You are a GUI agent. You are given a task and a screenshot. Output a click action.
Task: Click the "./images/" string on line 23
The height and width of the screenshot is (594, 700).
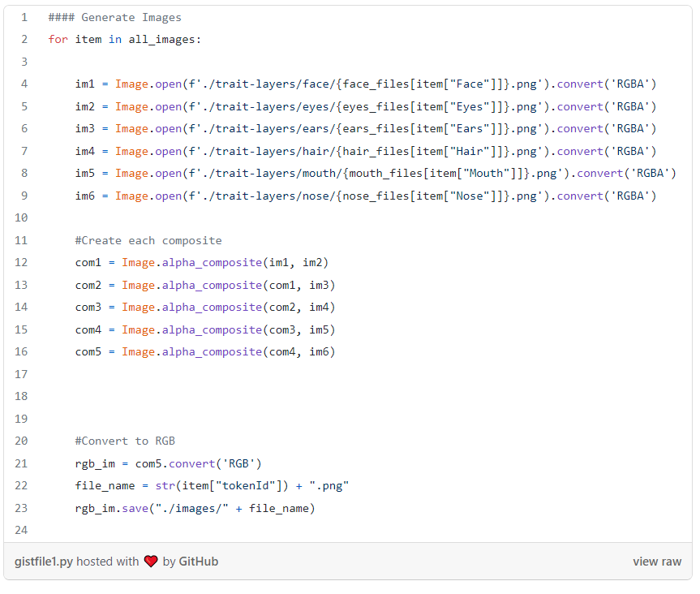pos(192,508)
